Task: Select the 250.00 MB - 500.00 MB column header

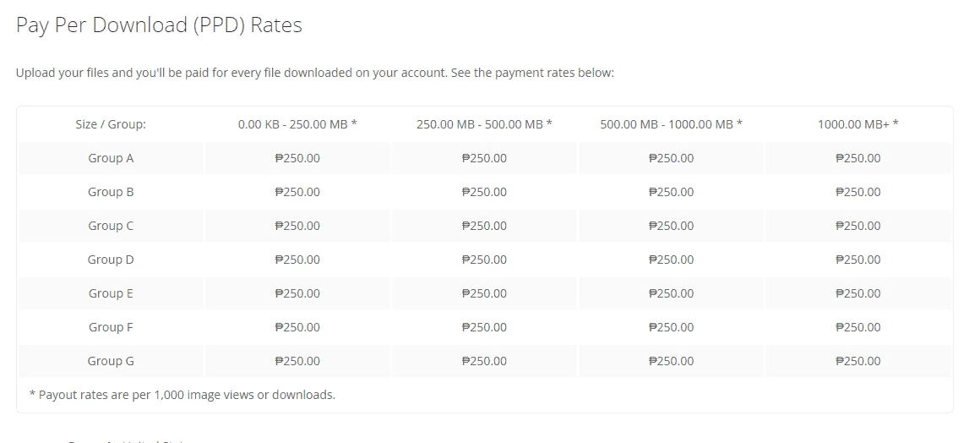Action: click(484, 124)
